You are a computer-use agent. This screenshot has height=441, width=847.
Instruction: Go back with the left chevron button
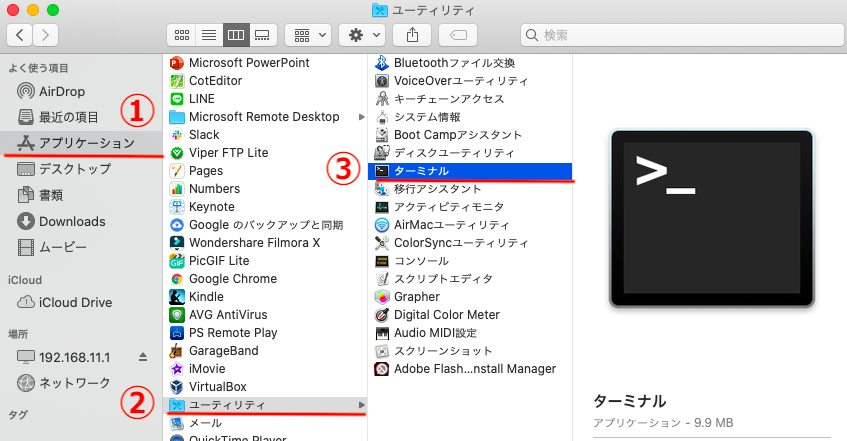[19, 35]
